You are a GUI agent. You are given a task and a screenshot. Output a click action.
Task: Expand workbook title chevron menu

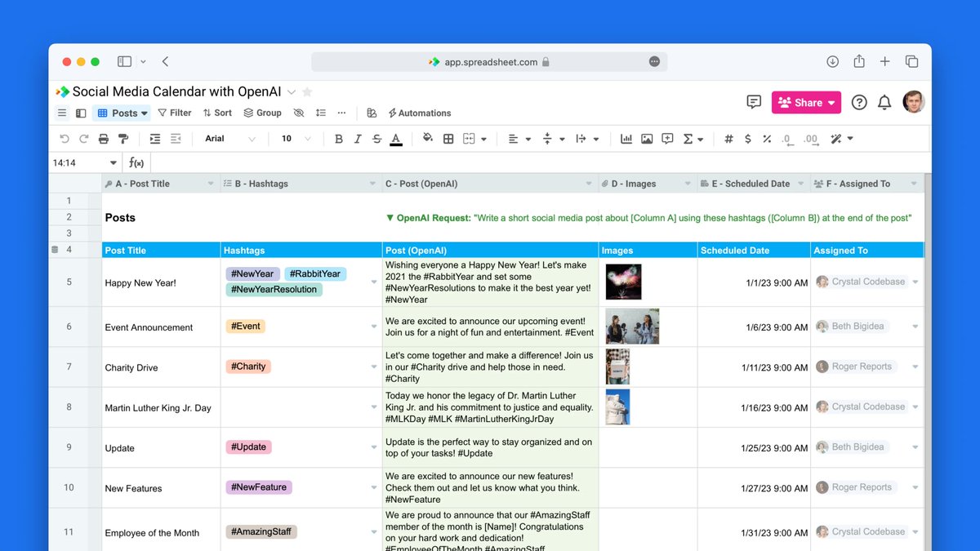pyautogui.click(x=292, y=92)
